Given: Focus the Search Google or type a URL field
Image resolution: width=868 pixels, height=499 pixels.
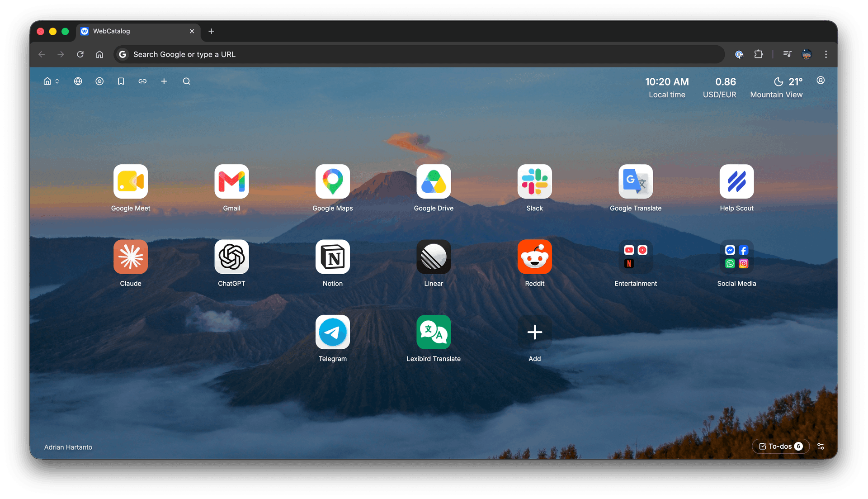Looking at the screenshot, I should pyautogui.click(x=419, y=54).
